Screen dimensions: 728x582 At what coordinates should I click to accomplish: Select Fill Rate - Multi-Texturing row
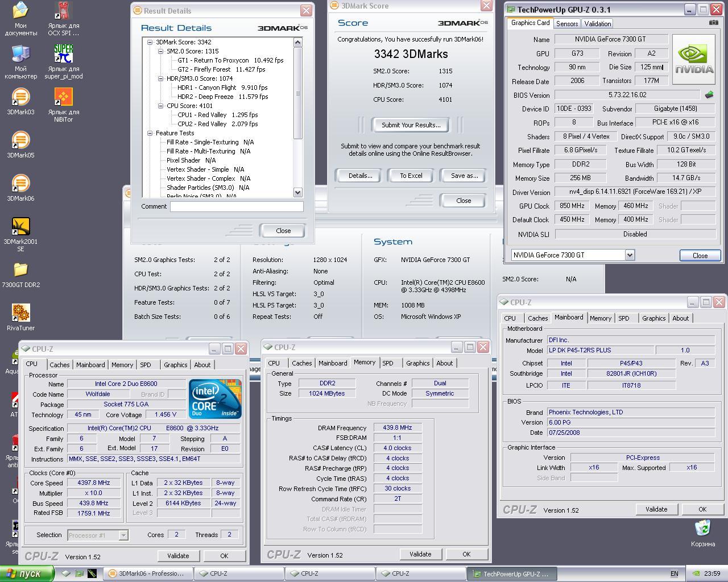pos(208,151)
